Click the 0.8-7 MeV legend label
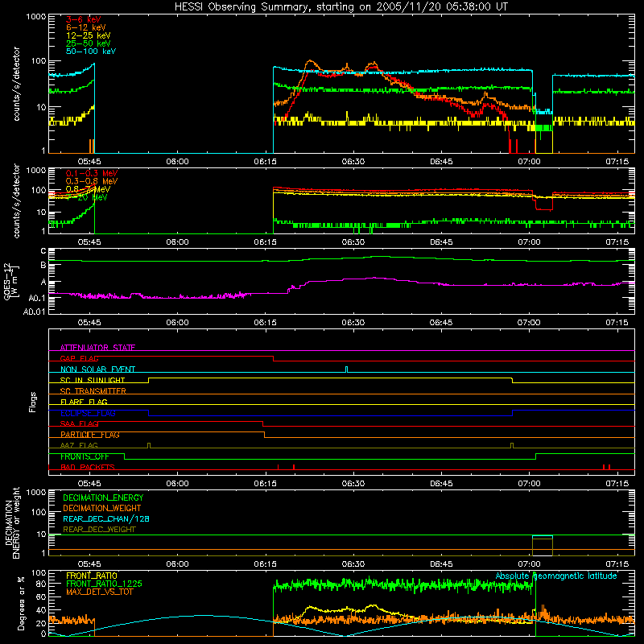 click(x=88, y=189)
